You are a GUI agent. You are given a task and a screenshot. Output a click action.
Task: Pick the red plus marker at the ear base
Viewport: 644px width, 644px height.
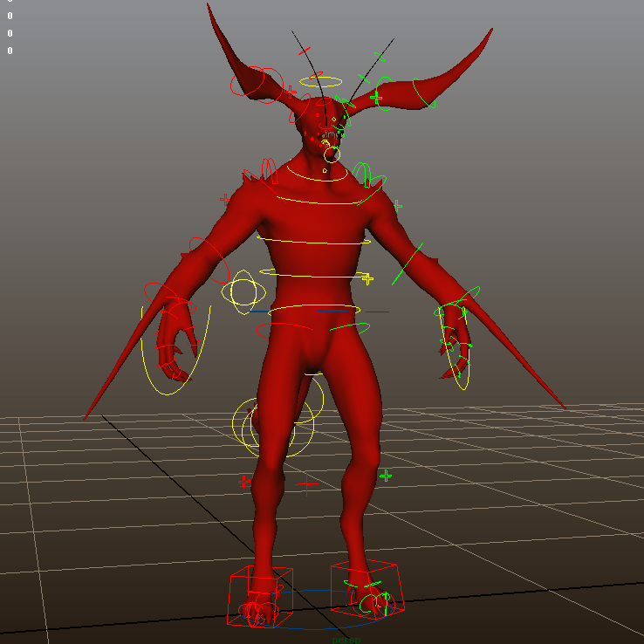pyautogui.click(x=290, y=92)
